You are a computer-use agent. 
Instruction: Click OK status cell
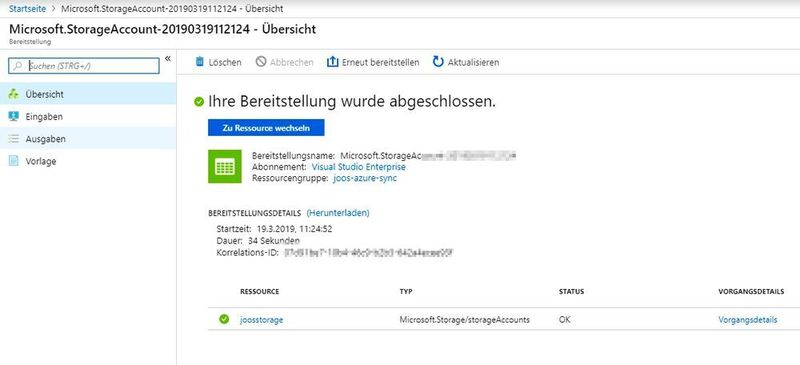point(564,320)
